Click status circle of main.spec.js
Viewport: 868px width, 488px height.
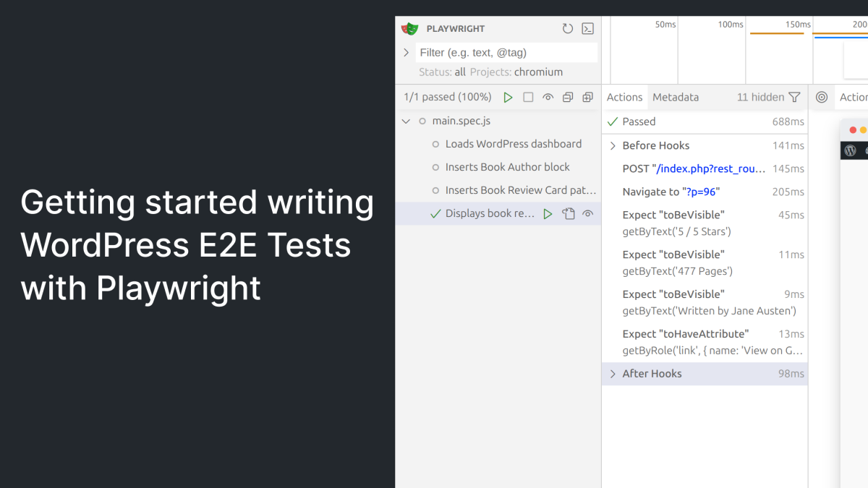click(422, 121)
